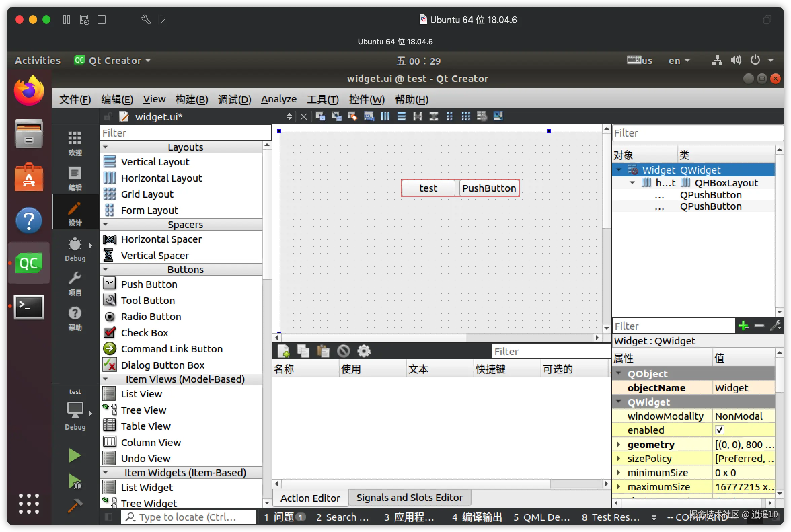Apply Lay Out in a Grid icon
Image resolution: width=791 pixels, height=532 pixels.
coord(466,116)
